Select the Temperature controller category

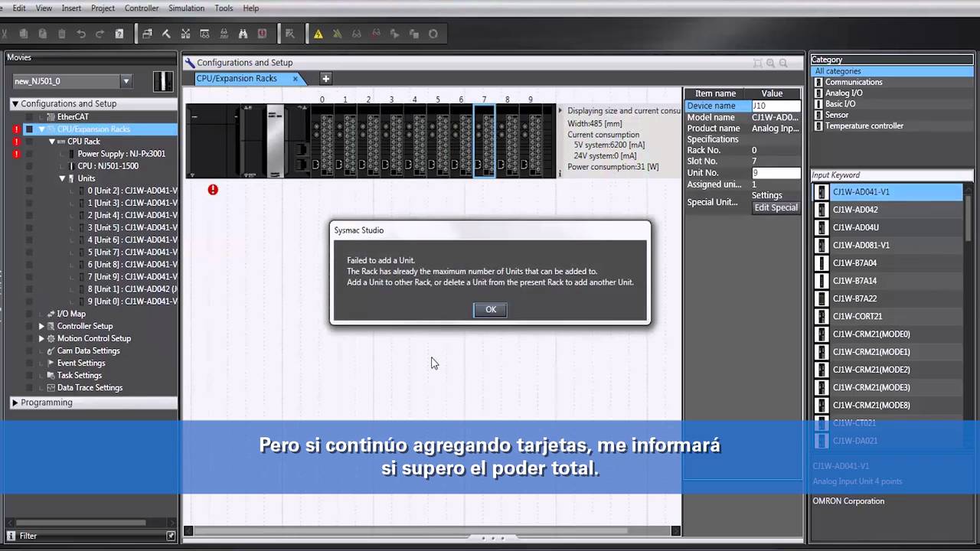[864, 126]
